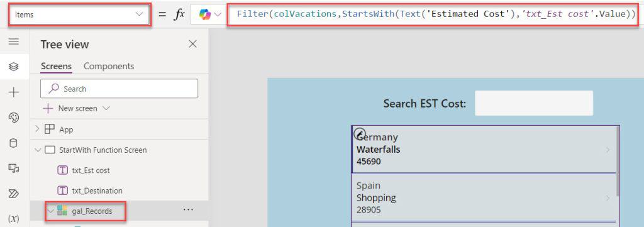Select StartWith Function Screen in tree

coord(103,150)
